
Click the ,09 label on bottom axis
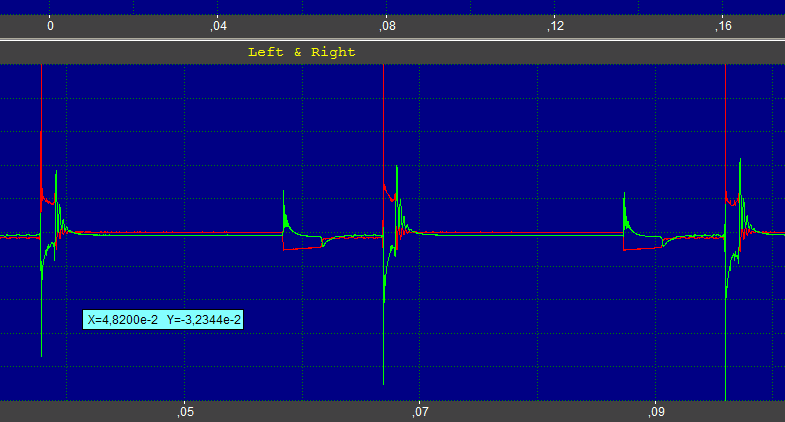656,411
